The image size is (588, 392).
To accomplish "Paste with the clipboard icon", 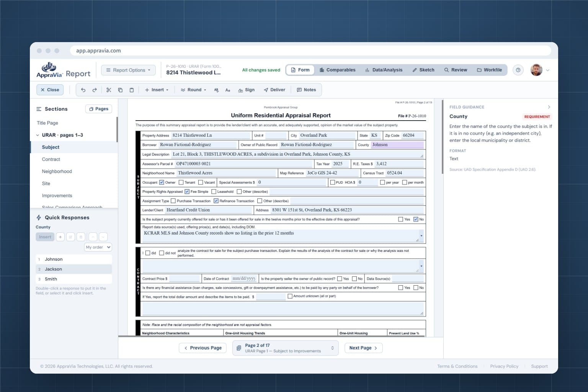I will coord(132,90).
